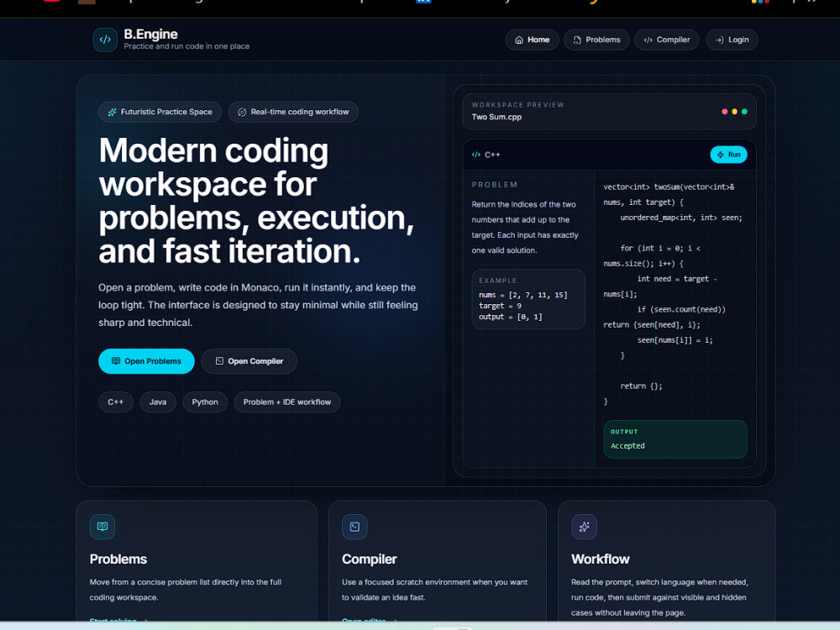Screen dimensions: 840x630
Task: Click the code icon beside C++ label
Action: point(475,155)
